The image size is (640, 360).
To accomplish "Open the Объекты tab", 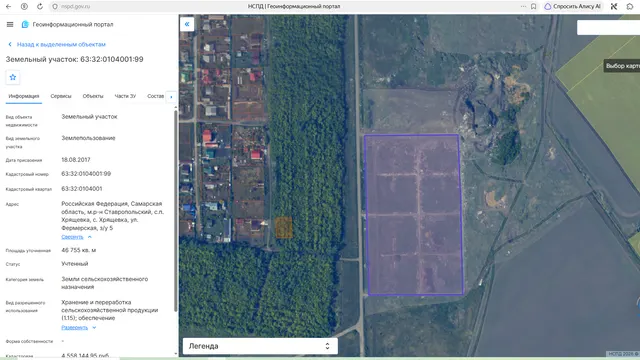I will coord(93,96).
